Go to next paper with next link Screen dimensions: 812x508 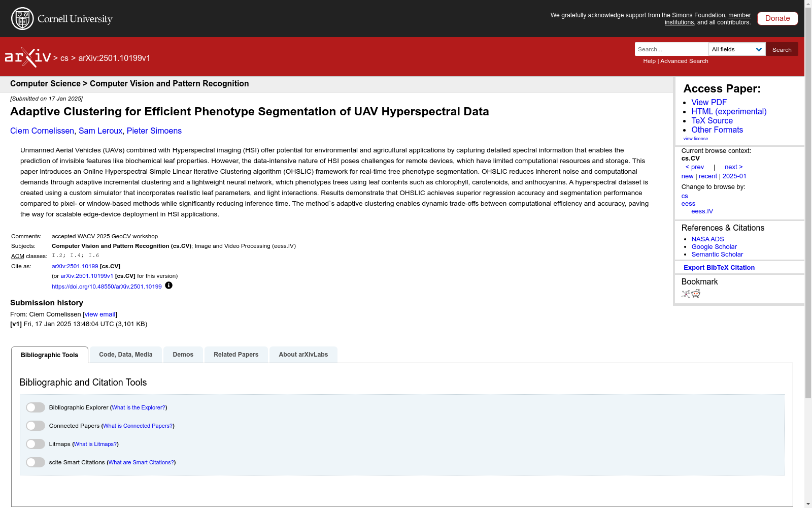[733, 167]
